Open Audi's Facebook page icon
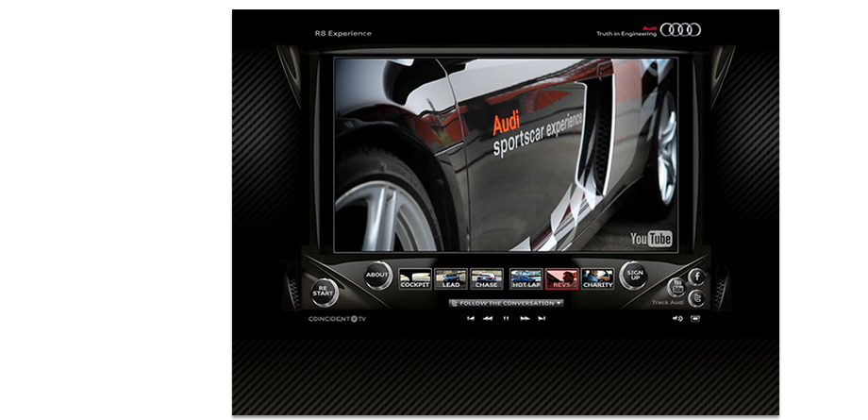868x420 pixels. click(696, 277)
